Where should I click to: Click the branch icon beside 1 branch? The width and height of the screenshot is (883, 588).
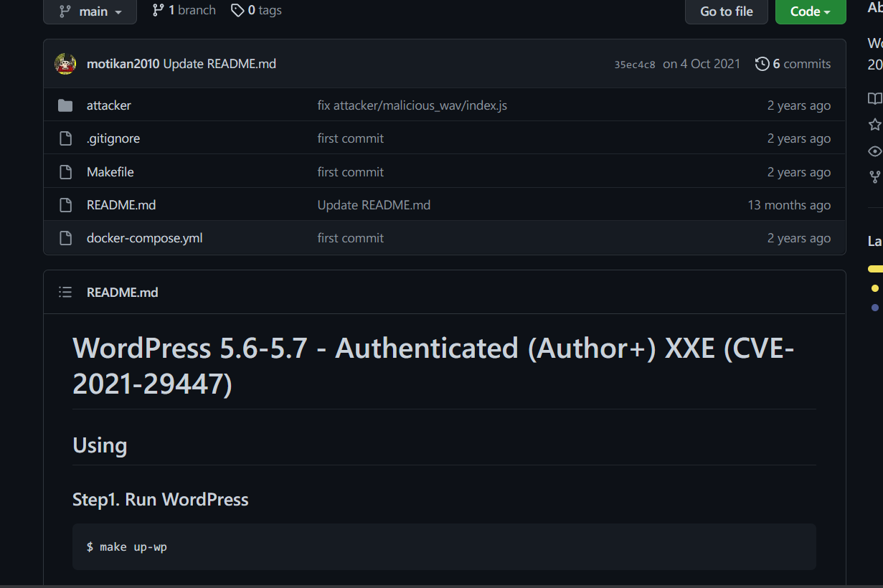pos(158,10)
